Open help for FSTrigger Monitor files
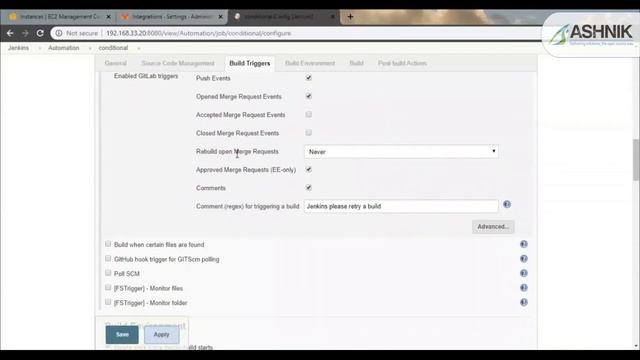The image size is (640, 360). point(524,288)
